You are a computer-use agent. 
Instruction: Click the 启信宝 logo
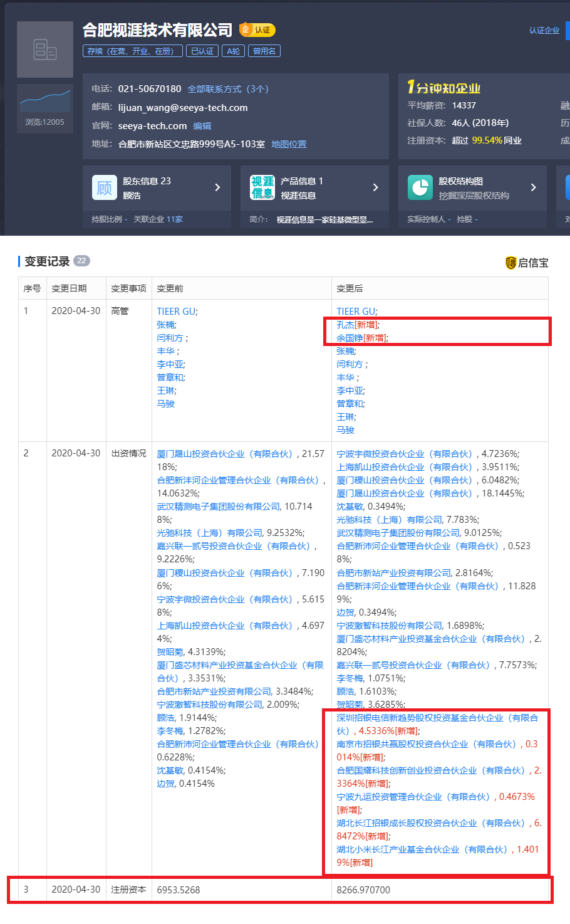(527, 263)
